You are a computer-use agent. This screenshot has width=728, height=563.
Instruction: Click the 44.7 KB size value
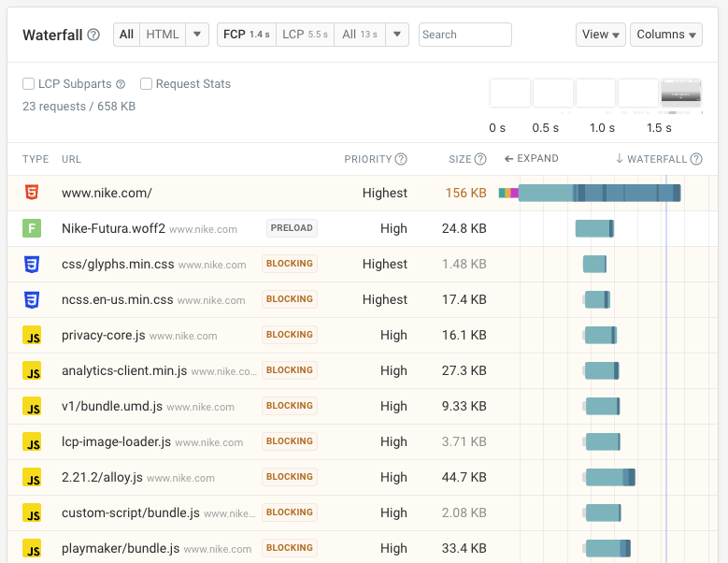(464, 477)
